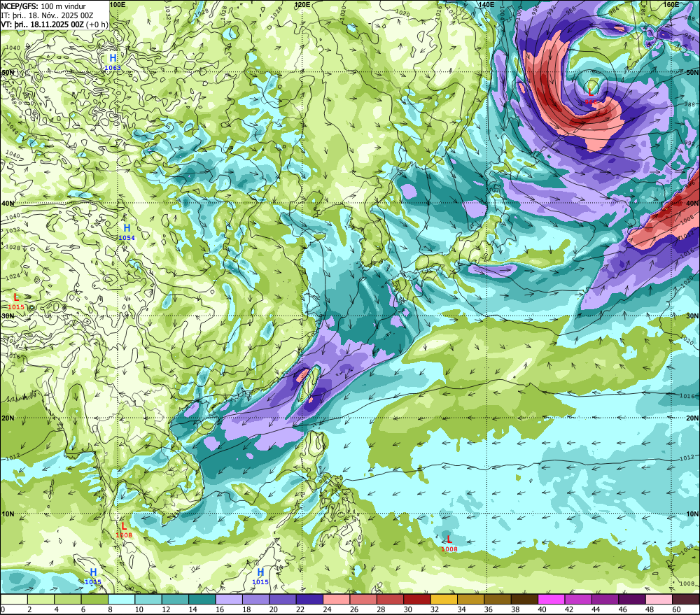Click the 30N label on the left edge

(x=8, y=316)
